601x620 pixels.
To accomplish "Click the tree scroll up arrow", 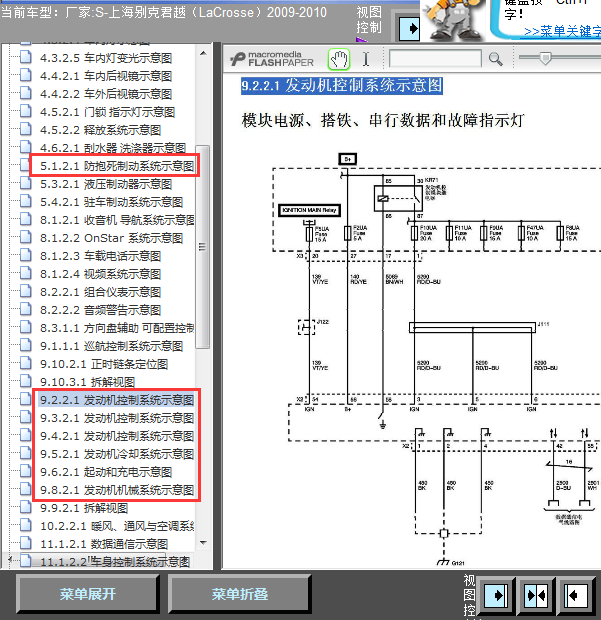I will click(203, 53).
